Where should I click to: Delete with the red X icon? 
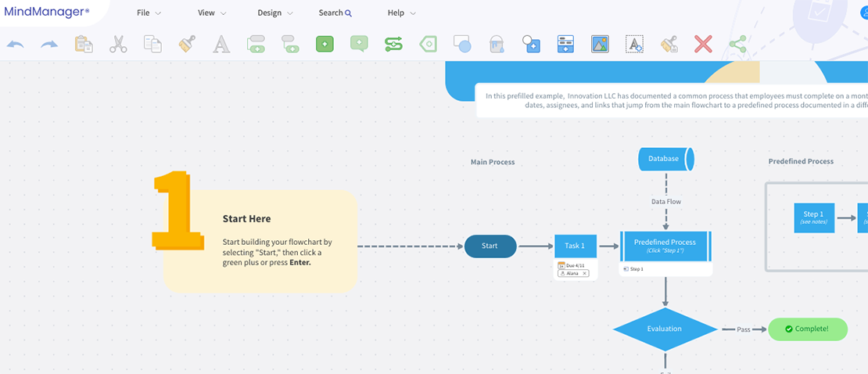(703, 44)
